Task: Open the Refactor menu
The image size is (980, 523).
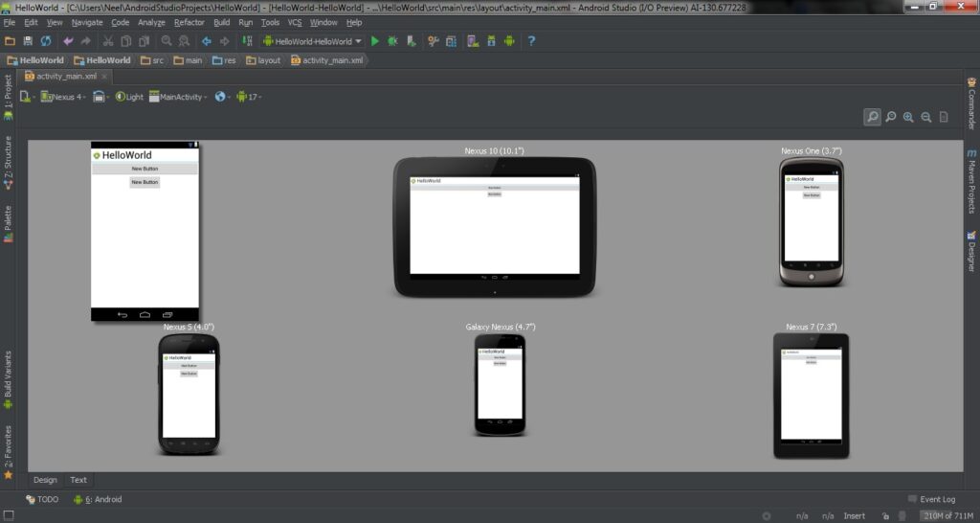Action: click(189, 22)
